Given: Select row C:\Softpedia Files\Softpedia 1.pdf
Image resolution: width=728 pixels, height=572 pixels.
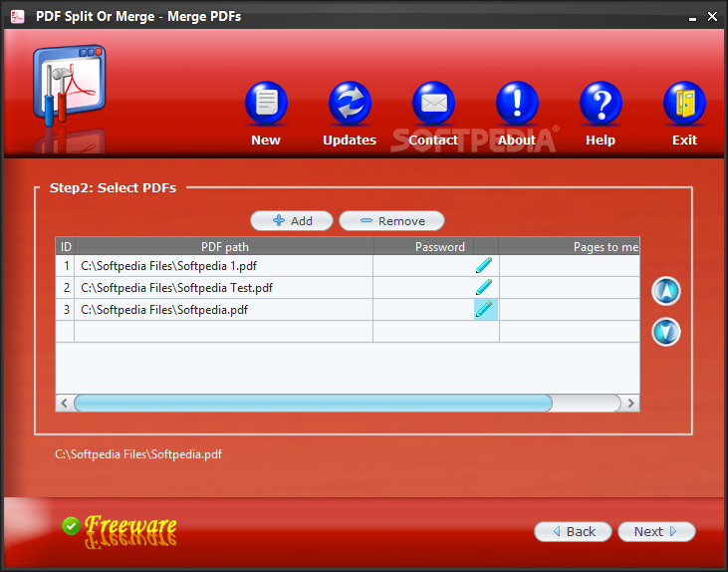Looking at the screenshot, I should point(348,266).
